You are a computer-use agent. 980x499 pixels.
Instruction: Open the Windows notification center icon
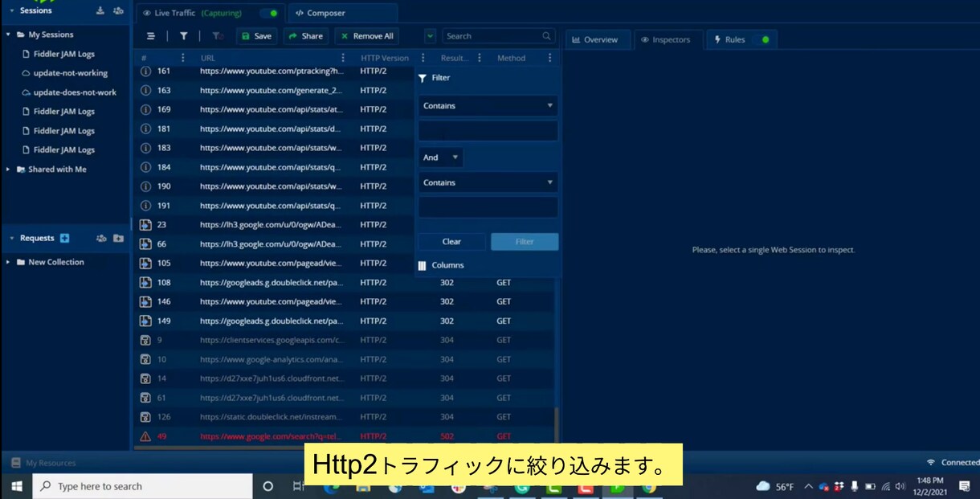[x=965, y=486]
